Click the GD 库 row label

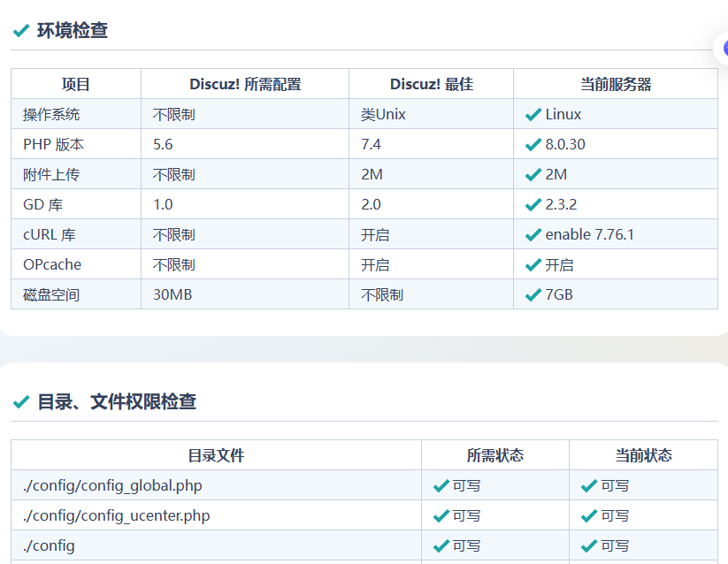point(42,204)
